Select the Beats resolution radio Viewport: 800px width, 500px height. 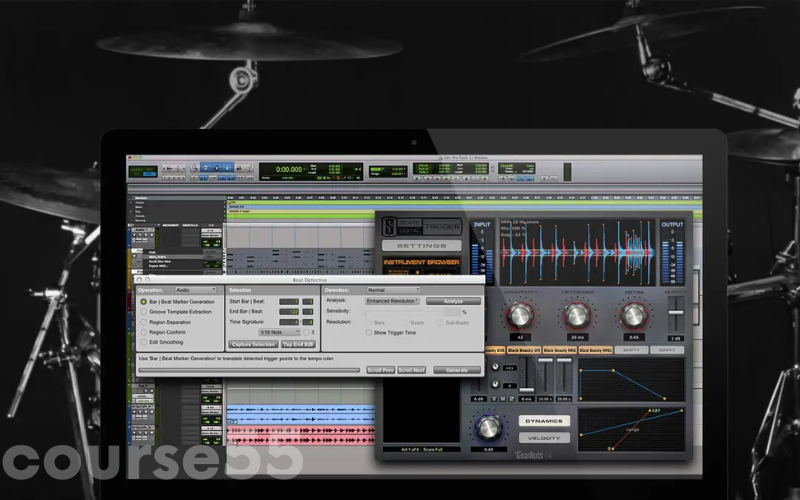point(405,322)
